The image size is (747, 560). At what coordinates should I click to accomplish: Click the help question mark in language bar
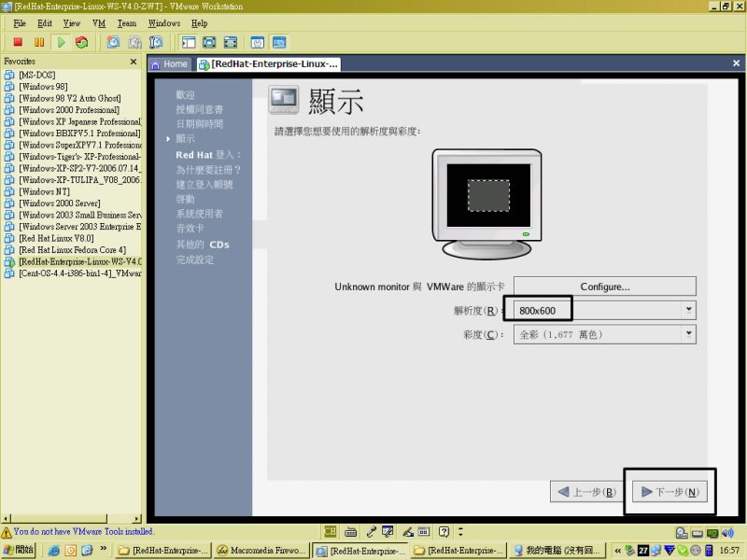444,531
